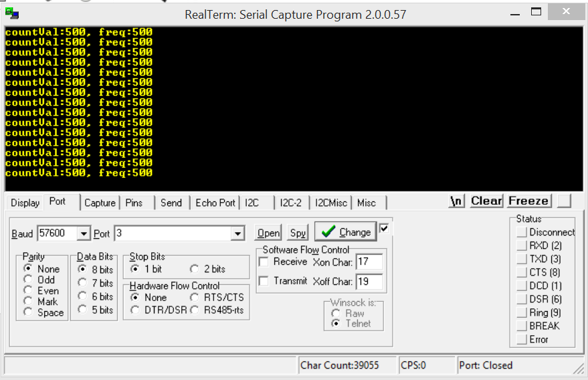Click CPS:0 in the status bar
588x380 pixels.
[x=413, y=365]
